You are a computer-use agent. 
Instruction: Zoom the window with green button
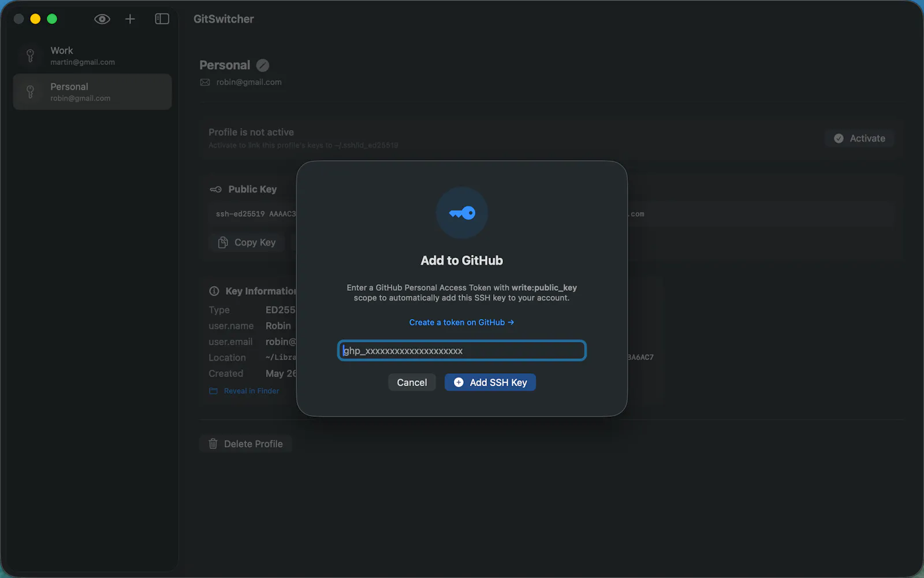(x=52, y=19)
